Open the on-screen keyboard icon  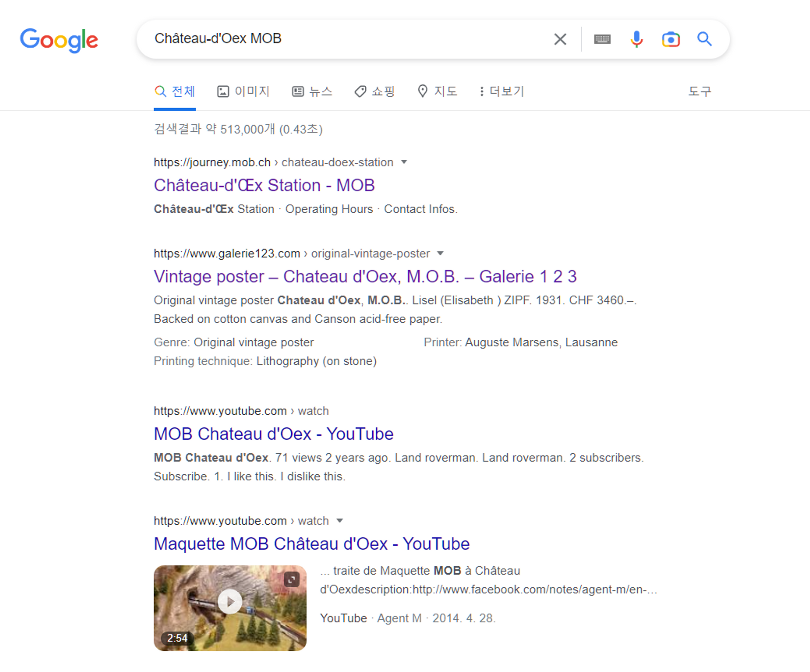pyautogui.click(x=602, y=39)
